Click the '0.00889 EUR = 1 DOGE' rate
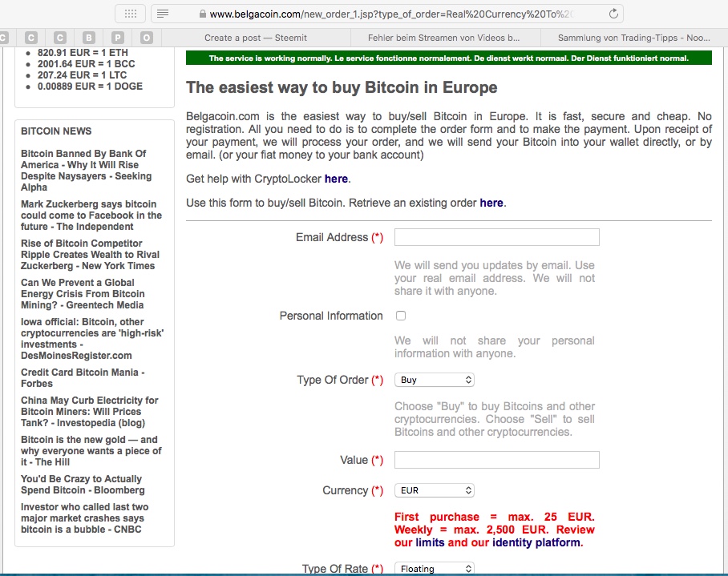 coord(90,86)
